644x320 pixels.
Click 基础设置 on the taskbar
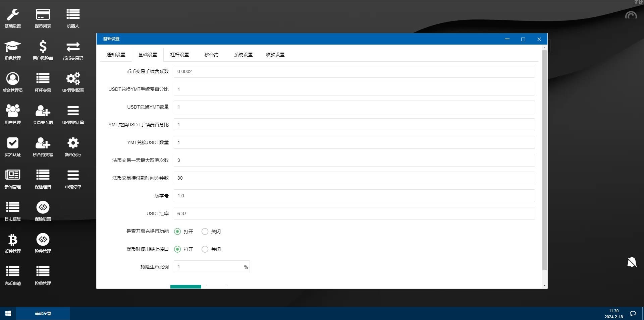[x=43, y=313]
